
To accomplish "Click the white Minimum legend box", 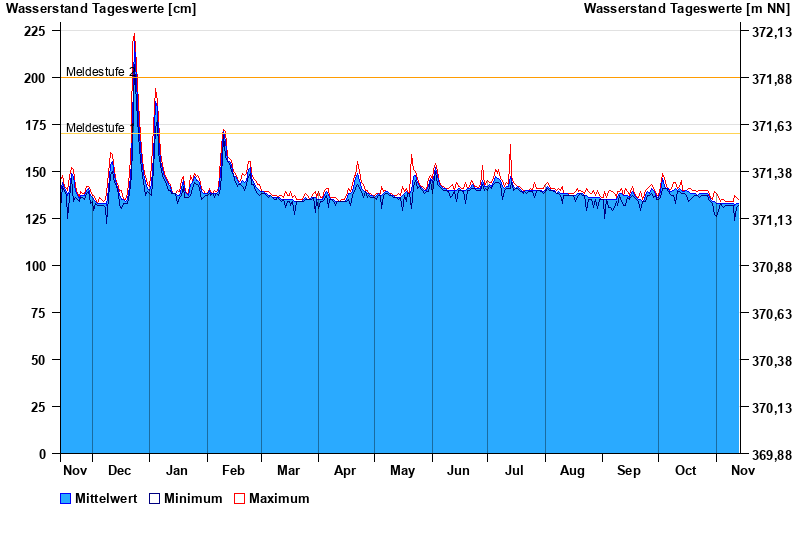I will pos(154,499).
